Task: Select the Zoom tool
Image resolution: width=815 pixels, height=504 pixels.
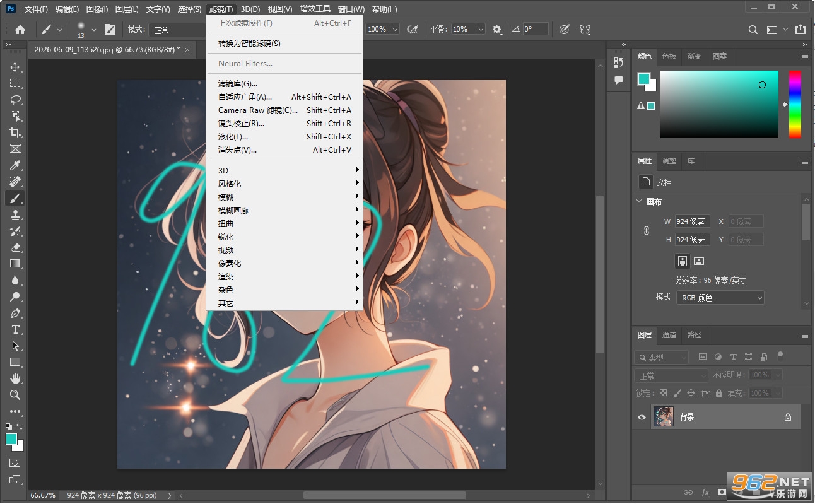Action: coord(15,395)
